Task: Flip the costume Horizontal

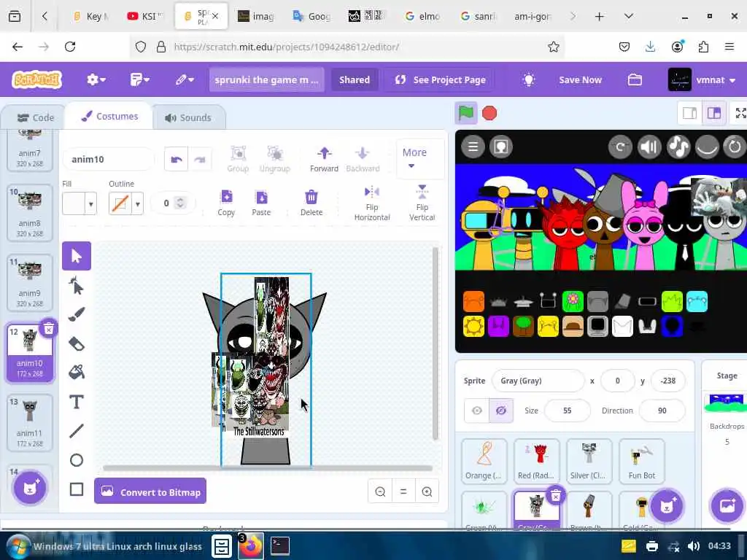Action: pyautogui.click(x=372, y=204)
